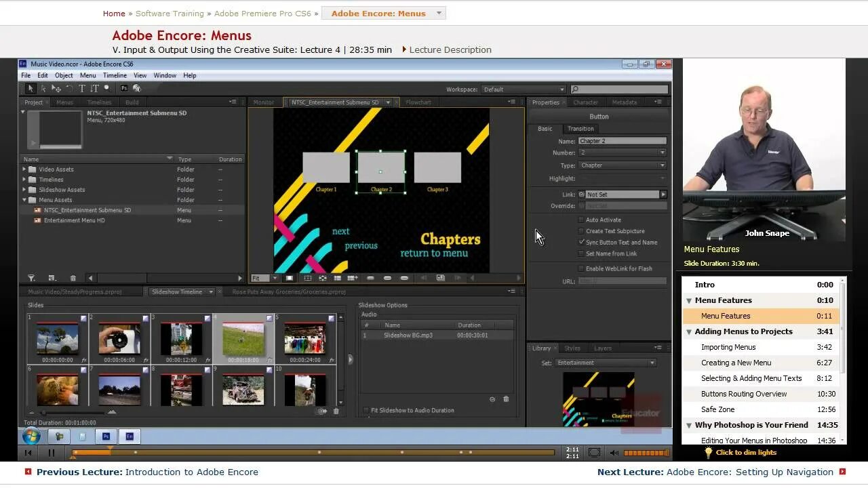
Task: Click Encore taskbar icon
Action: (129, 436)
